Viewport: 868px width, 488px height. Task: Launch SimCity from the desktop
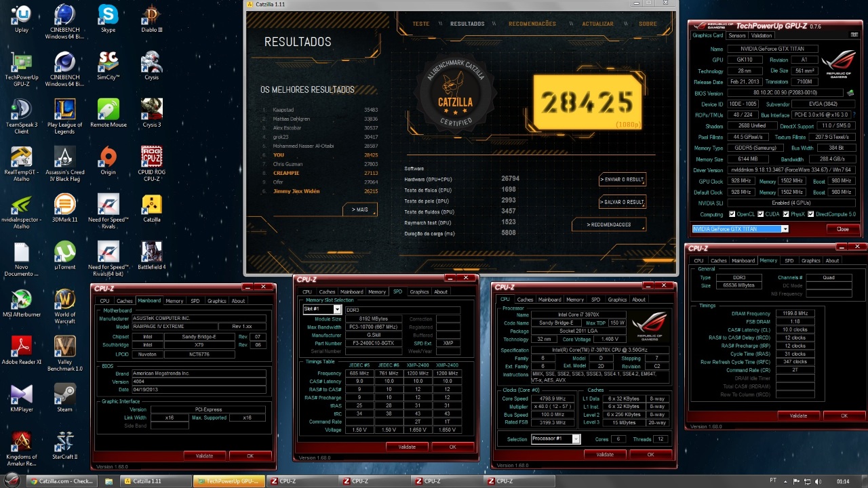pos(108,66)
